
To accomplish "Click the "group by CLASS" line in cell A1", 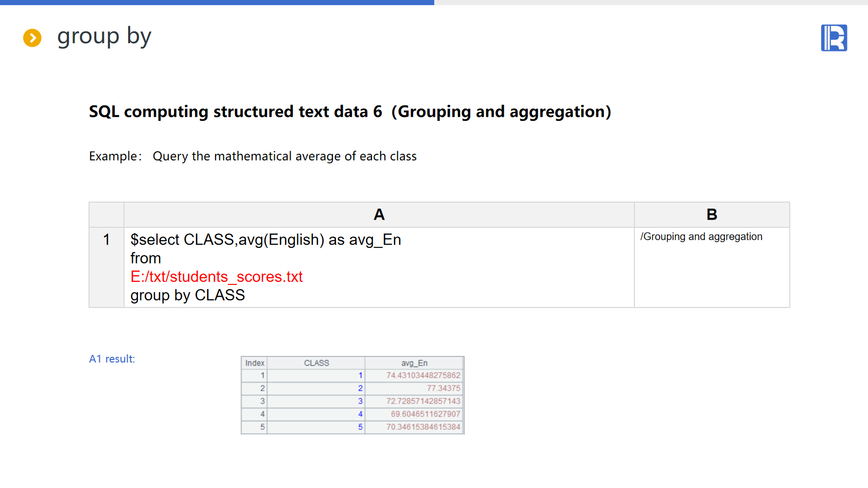I will click(x=188, y=295).
